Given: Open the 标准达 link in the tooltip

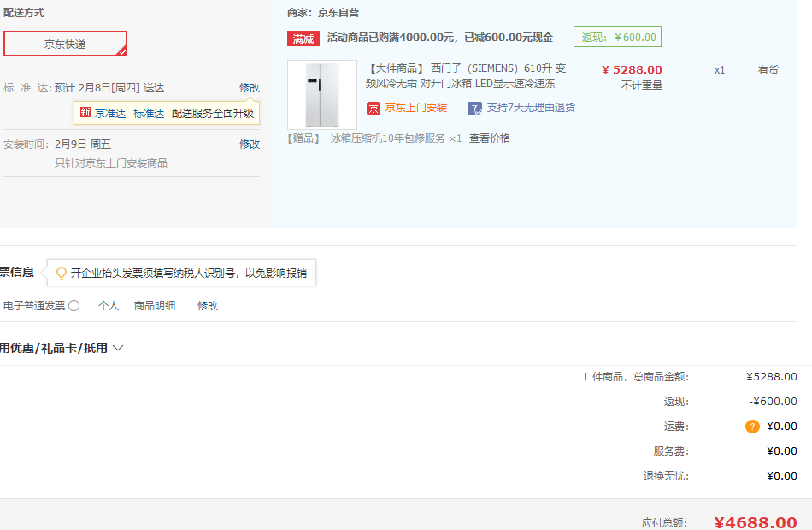Looking at the screenshot, I should click(x=149, y=114).
